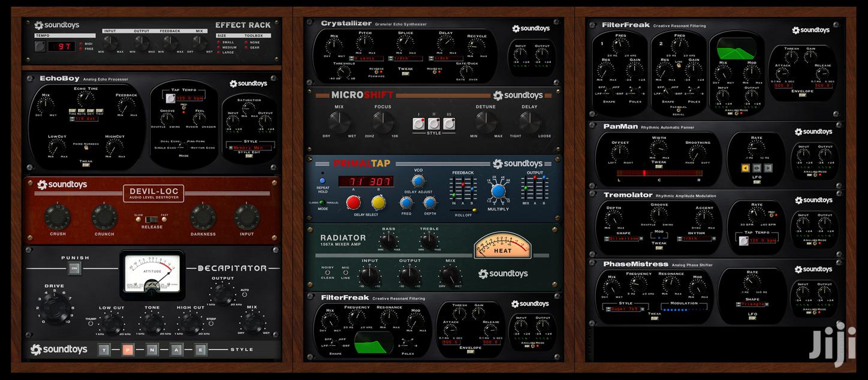Image resolution: width=868 pixels, height=380 pixels.
Task: Click PrimalTap VCO blue knob
Action: [418, 182]
